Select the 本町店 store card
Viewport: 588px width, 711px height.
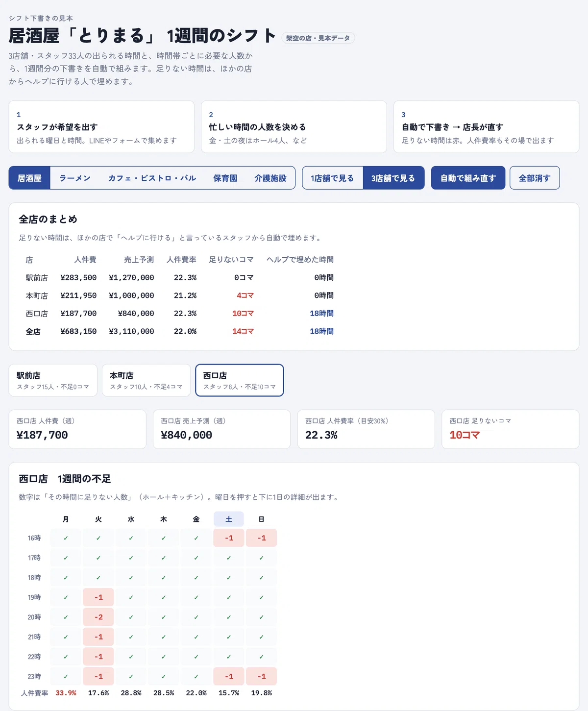pyautogui.click(x=146, y=380)
